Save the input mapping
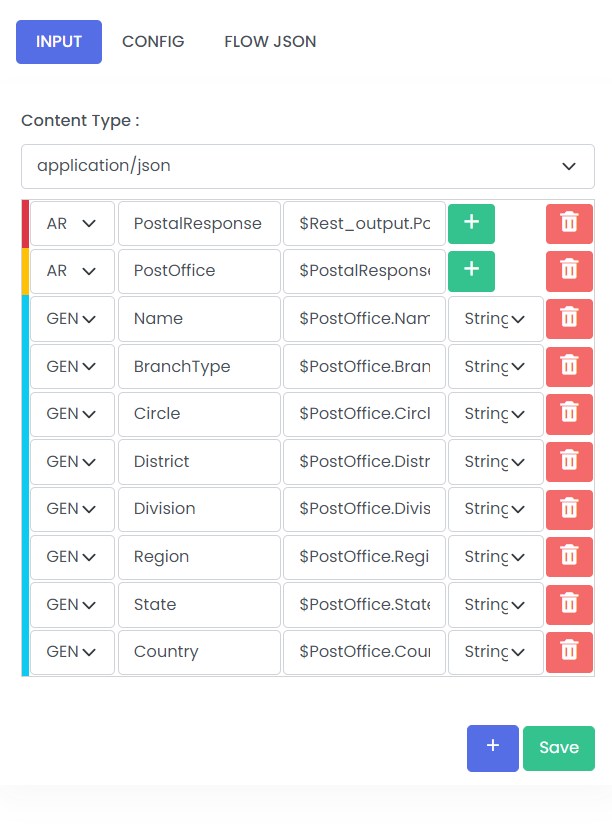Viewport: 612px width, 837px height. tap(559, 748)
